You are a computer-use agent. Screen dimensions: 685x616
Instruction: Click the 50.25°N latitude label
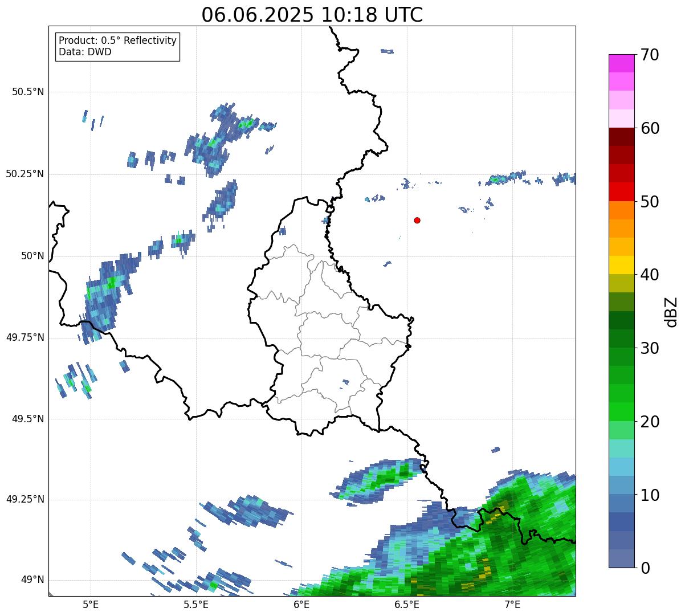click(x=25, y=174)
